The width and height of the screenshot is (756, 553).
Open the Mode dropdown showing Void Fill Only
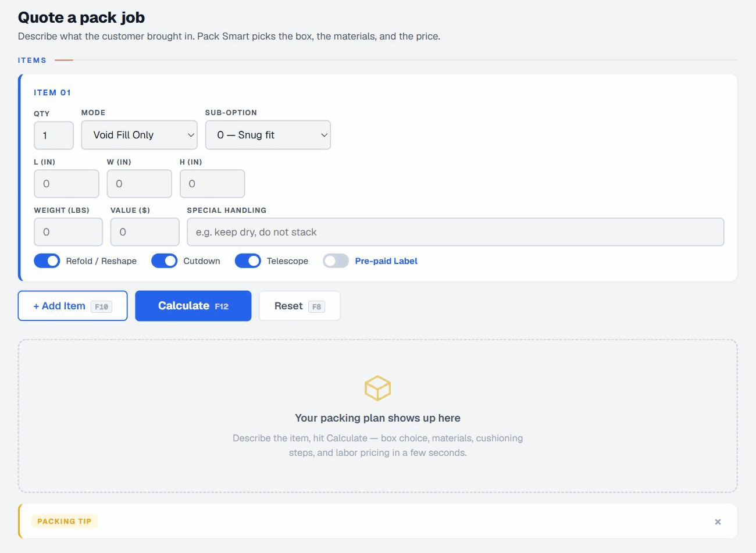(139, 135)
